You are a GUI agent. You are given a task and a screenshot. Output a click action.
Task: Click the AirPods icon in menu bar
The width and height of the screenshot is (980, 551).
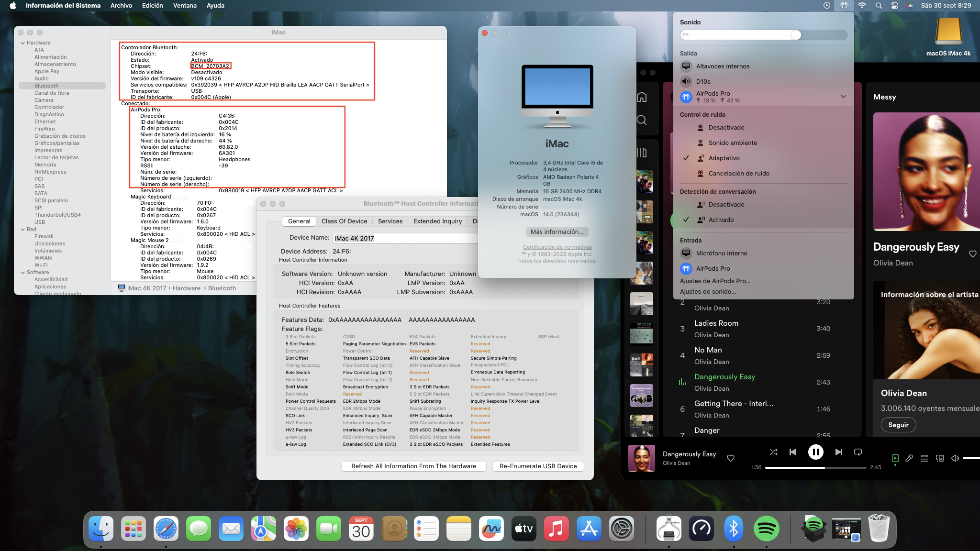tap(844, 6)
